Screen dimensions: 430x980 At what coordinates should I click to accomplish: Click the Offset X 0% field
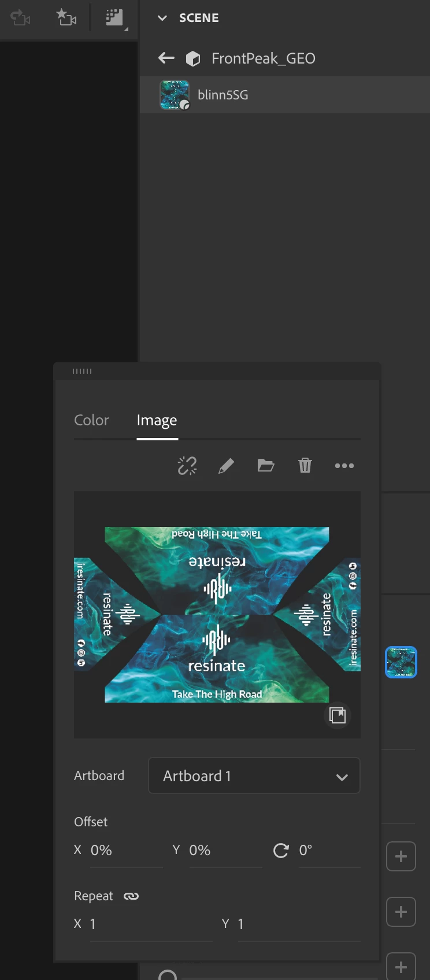(126, 851)
